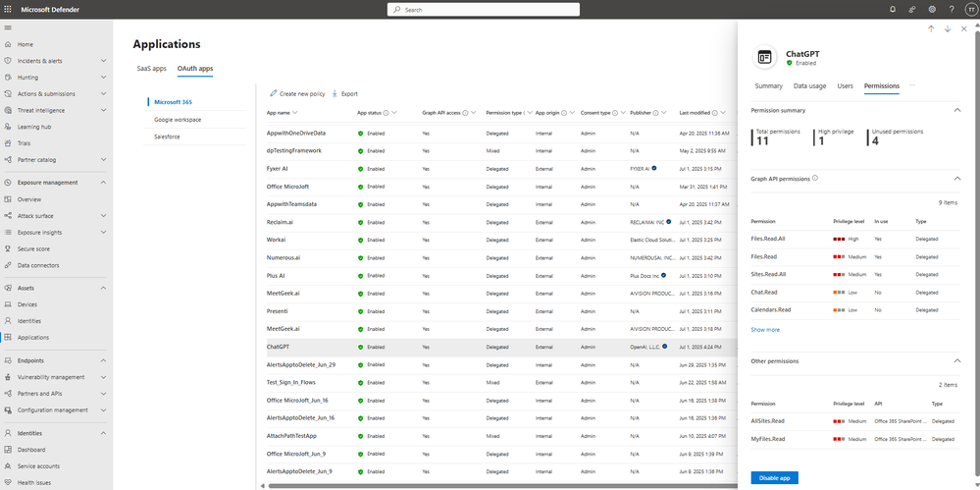Collapse Graph API permissions section
This screenshot has width=980, height=490.
click(x=956, y=179)
